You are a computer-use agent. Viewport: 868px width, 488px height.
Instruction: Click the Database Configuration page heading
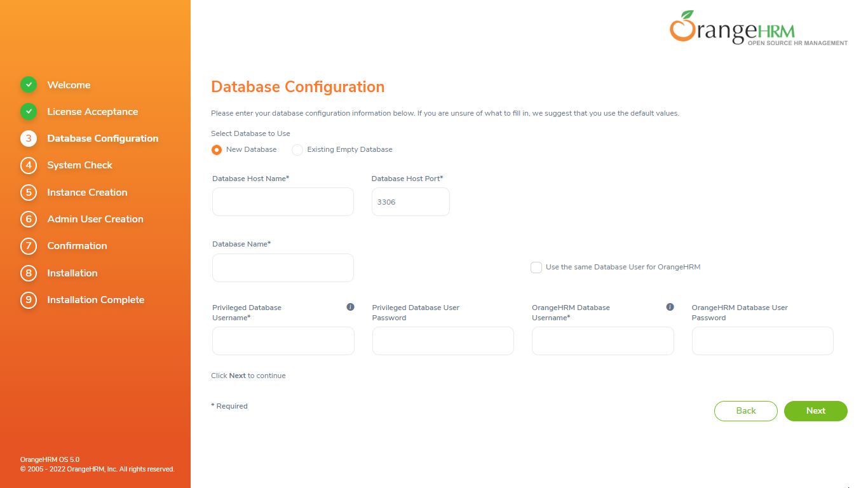[297, 87]
